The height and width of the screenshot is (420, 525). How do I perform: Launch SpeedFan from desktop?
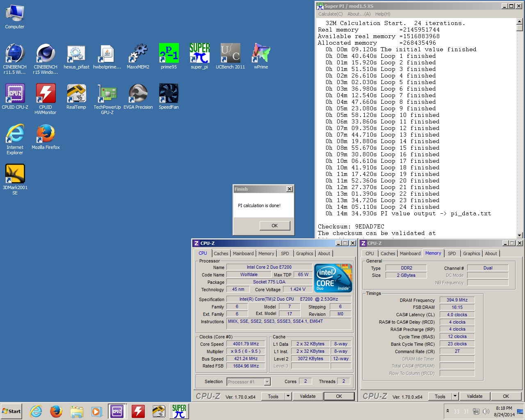point(169,97)
